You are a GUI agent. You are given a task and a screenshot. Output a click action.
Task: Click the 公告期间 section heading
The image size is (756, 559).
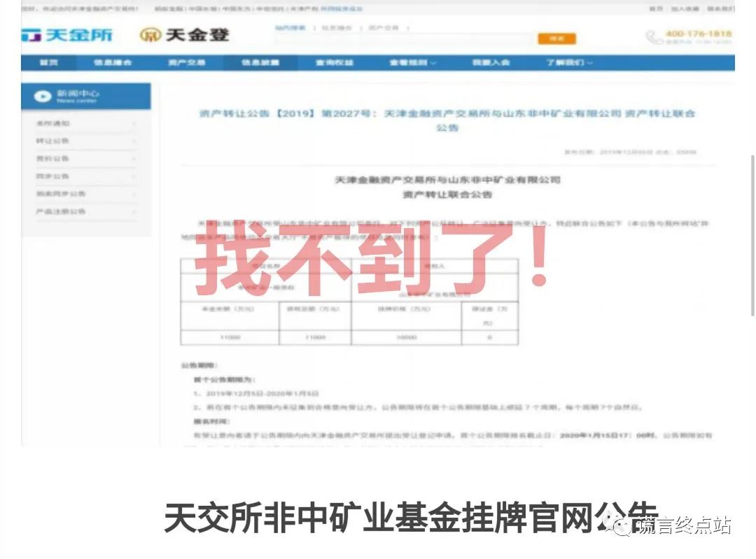tap(199, 365)
